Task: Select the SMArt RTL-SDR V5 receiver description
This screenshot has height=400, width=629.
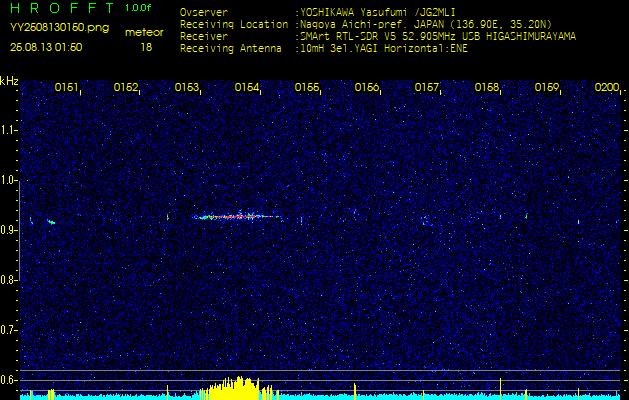Action: coord(438,37)
